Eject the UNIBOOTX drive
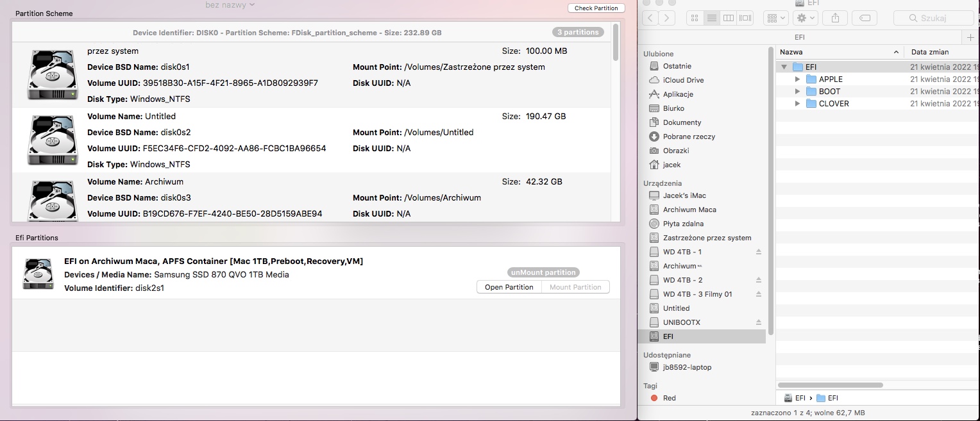This screenshot has height=421, width=980. click(x=758, y=322)
